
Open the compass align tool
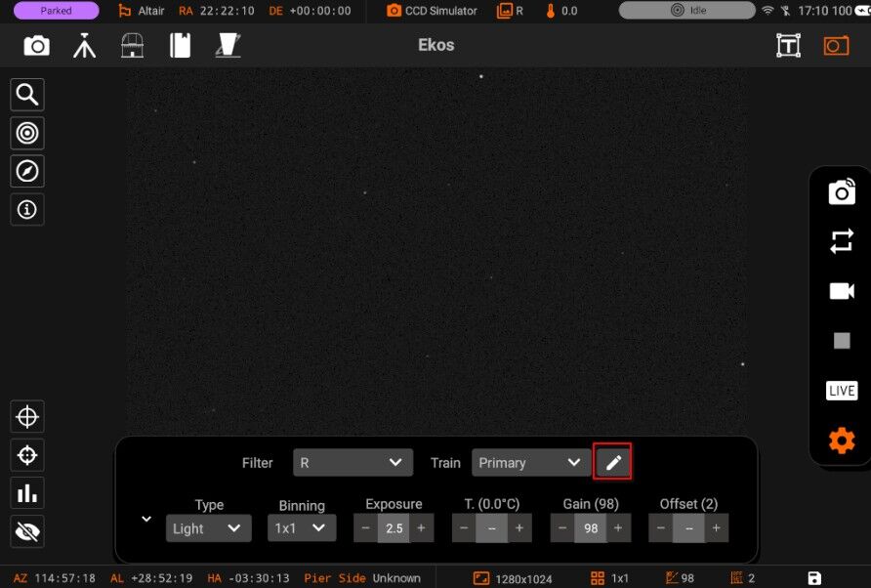[x=27, y=171]
